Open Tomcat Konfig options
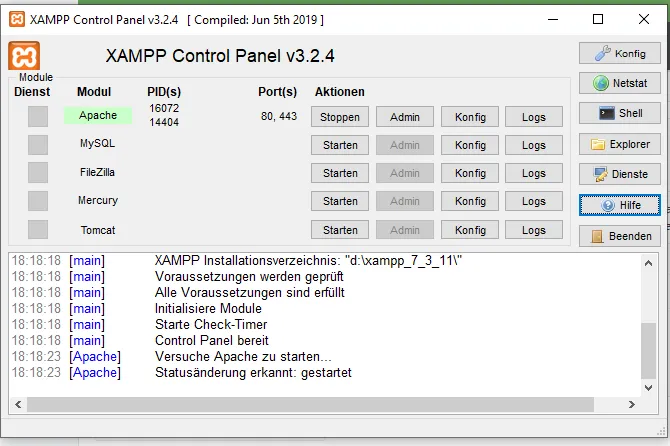Image resolution: width=670 pixels, height=446 pixels. pos(470,230)
